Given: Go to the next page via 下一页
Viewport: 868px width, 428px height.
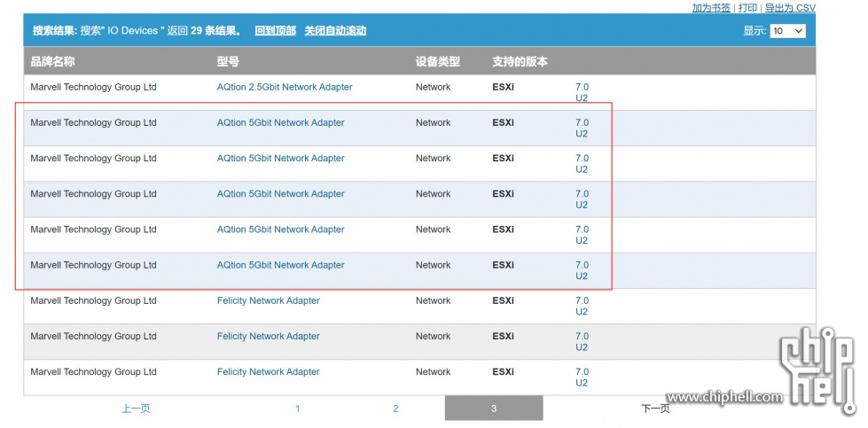Looking at the screenshot, I should tap(655, 409).
